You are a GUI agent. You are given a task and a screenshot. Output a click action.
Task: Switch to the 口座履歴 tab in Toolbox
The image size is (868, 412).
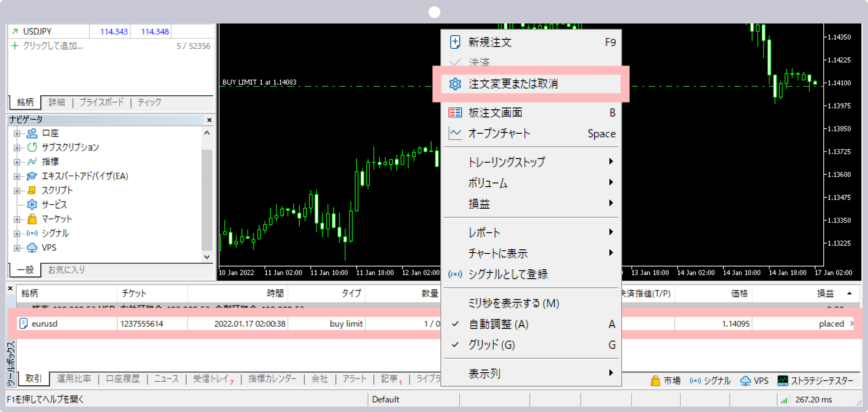(123, 379)
